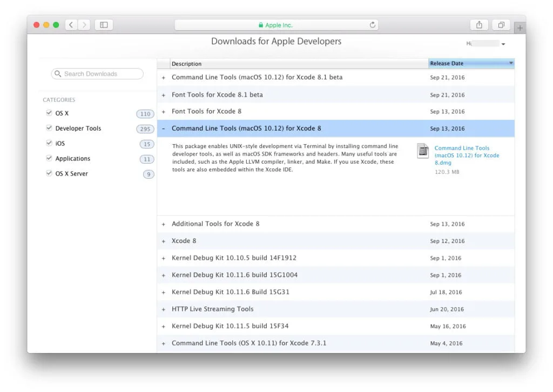The height and width of the screenshot is (392, 553).
Task: Uncheck the OS X Server category
Action: click(49, 173)
